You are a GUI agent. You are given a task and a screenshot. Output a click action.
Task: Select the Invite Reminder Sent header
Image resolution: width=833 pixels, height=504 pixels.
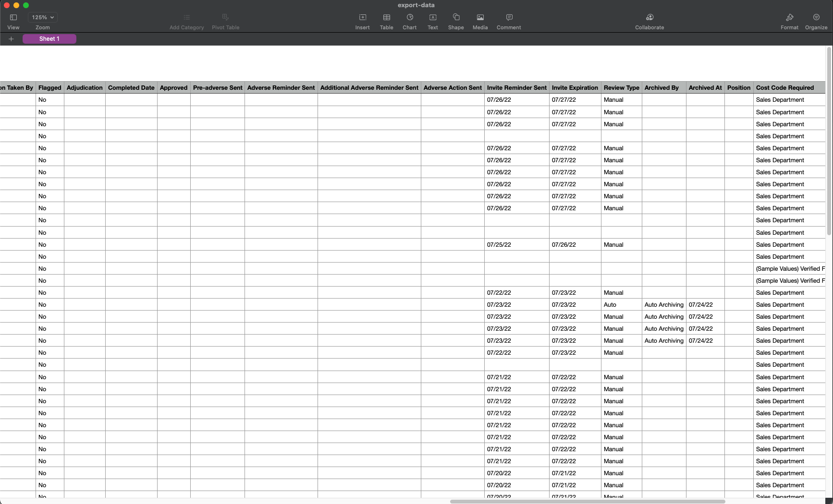517,87
